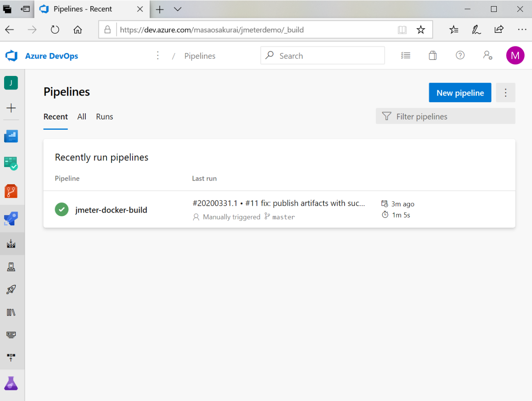Open the more options menu beside New pipeline

[505, 93]
